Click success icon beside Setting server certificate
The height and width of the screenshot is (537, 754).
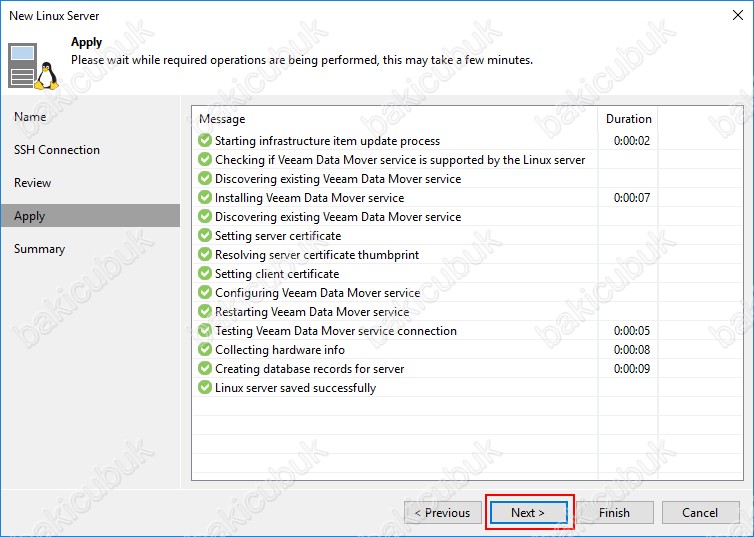205,235
